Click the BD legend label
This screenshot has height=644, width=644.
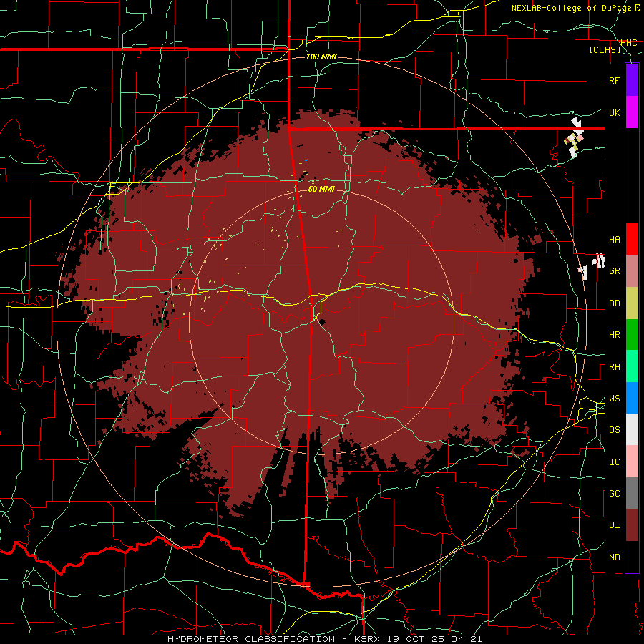tap(614, 303)
